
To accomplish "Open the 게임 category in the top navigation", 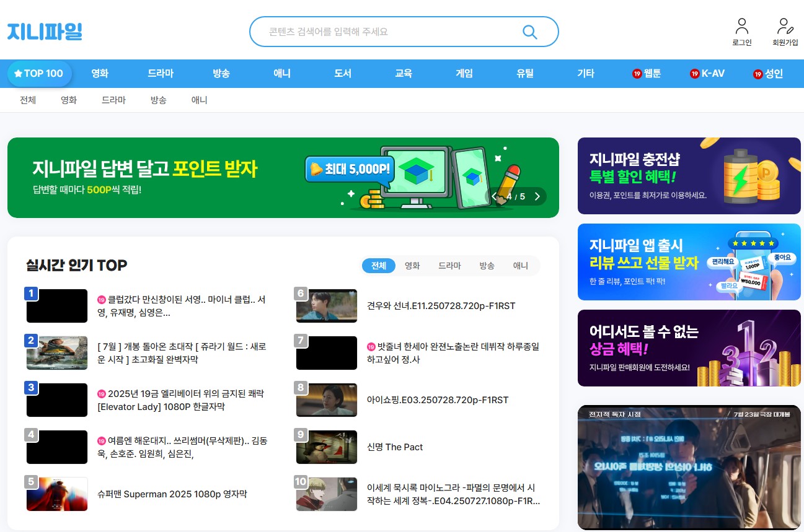I will pos(464,73).
